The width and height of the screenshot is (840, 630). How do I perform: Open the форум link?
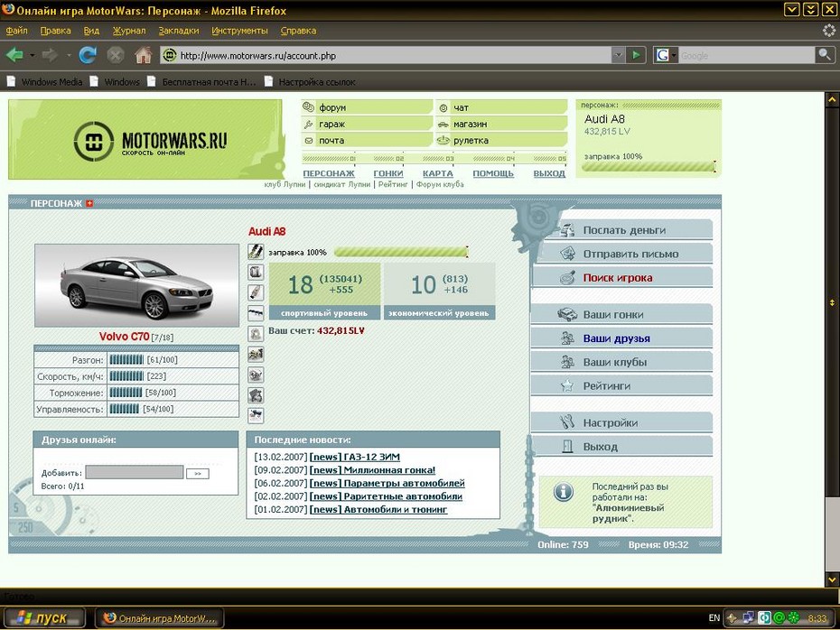tap(332, 107)
